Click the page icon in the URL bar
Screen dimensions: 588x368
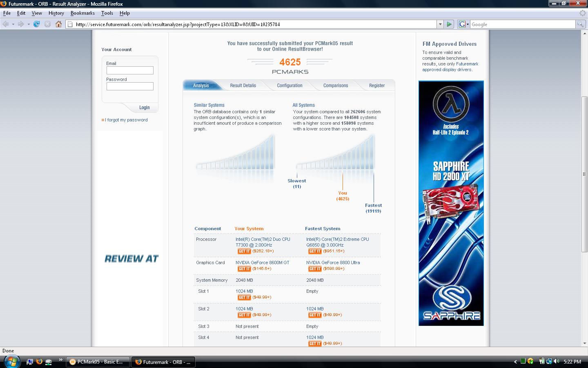70,24
